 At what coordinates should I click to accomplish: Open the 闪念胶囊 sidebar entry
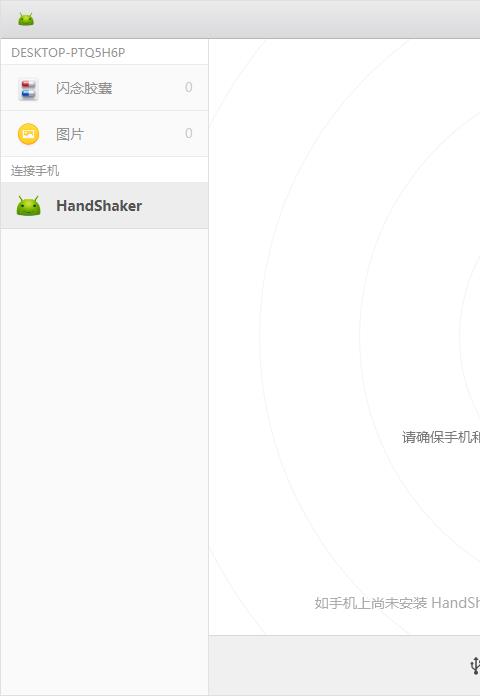104,88
